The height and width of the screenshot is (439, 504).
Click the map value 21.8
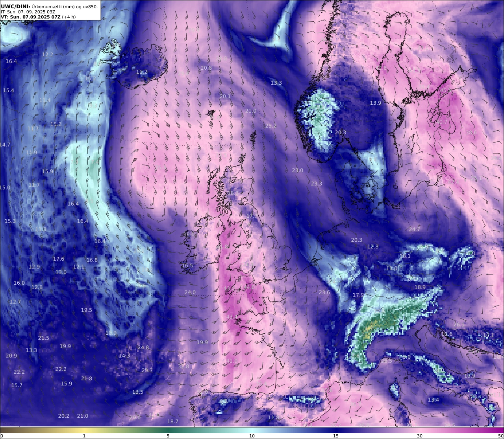point(87,379)
